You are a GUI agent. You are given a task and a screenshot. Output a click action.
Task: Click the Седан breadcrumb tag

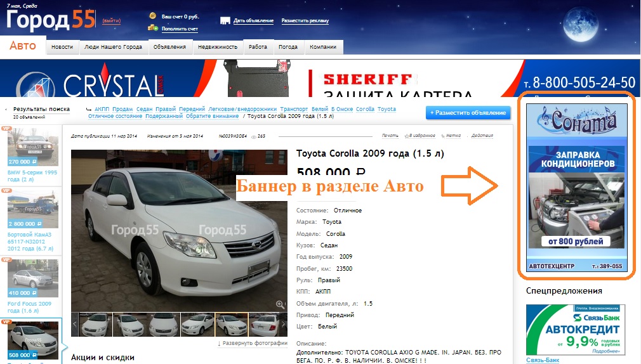[x=144, y=109]
